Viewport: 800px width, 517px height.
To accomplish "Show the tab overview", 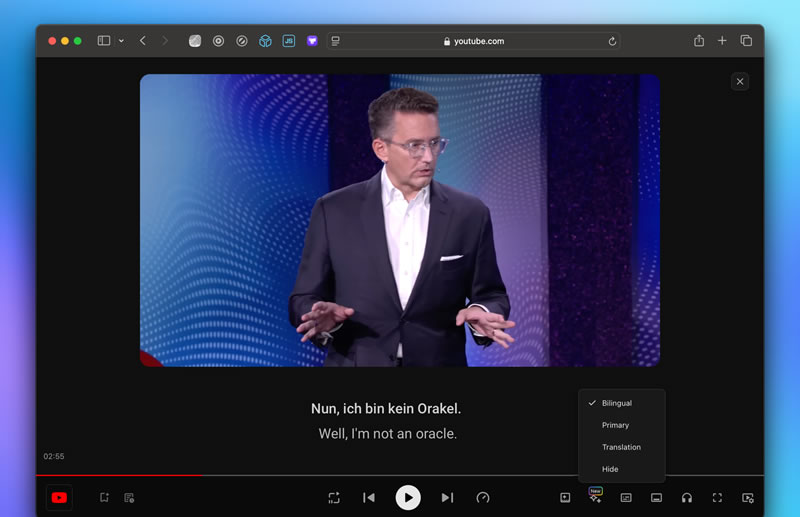I will click(746, 40).
